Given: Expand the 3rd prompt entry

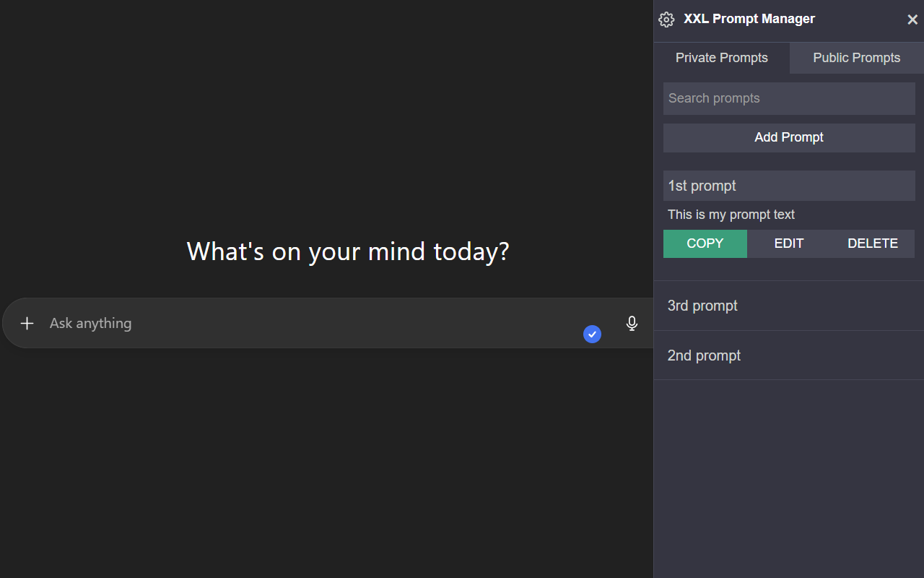Looking at the screenshot, I should [788, 306].
